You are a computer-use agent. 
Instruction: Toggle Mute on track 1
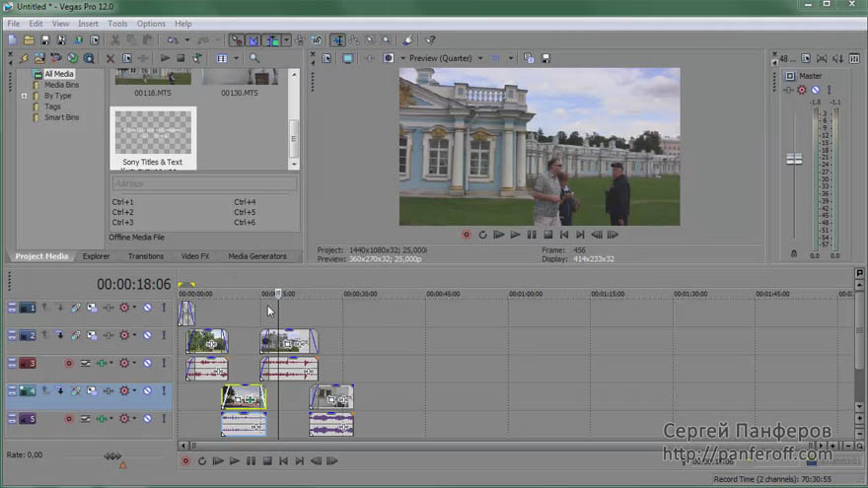[x=147, y=308]
